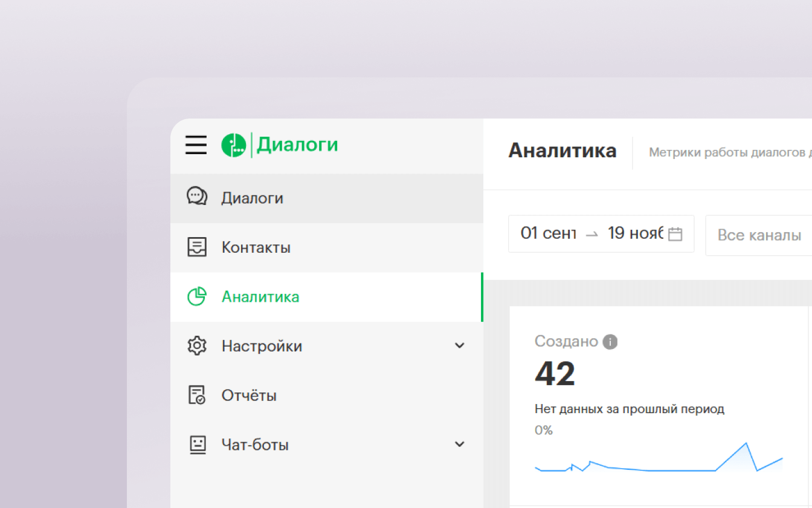812x508 pixels.
Task: Click the 19 нояб end date field
Action: 635,233
